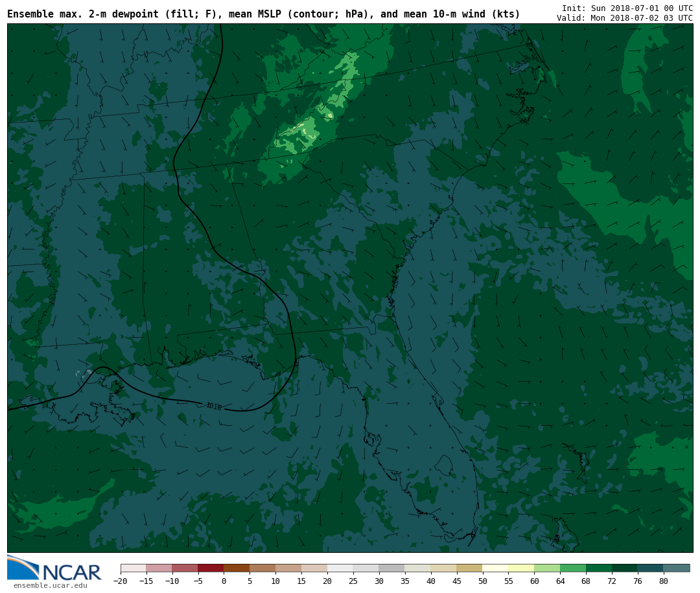Click the 10 to 15 tan swatch
The height and width of the screenshot is (593, 700).
[289, 568]
